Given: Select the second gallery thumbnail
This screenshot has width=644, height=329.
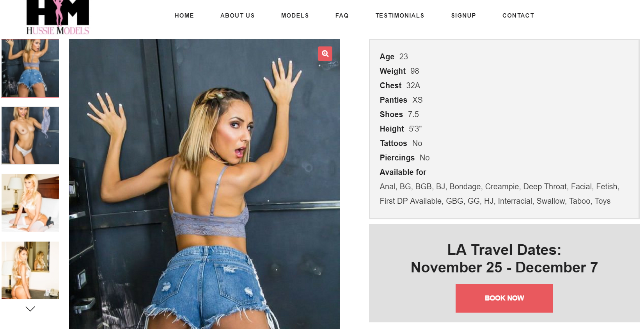Looking at the screenshot, I should (x=30, y=135).
